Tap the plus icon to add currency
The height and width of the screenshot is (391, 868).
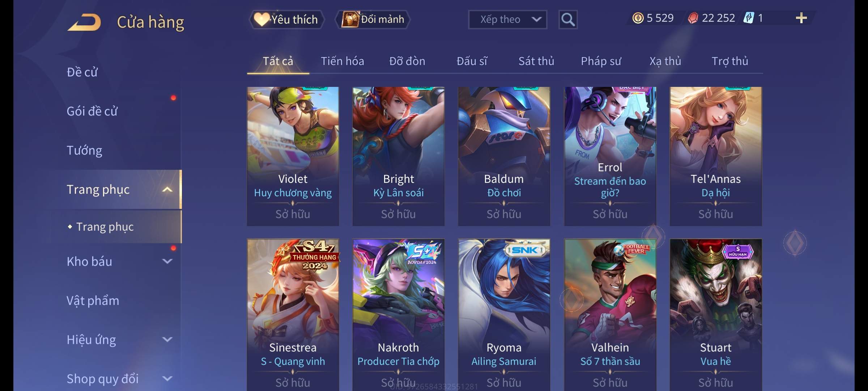[x=801, y=18]
